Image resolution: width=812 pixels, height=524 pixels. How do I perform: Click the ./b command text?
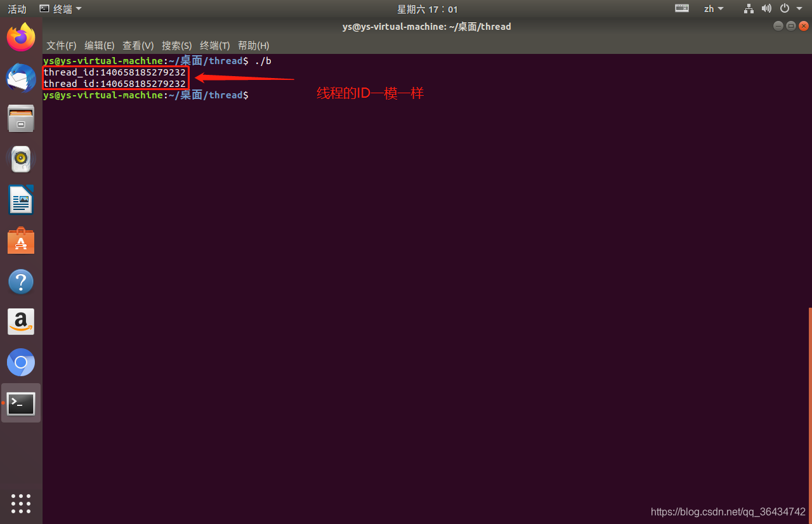click(x=263, y=61)
